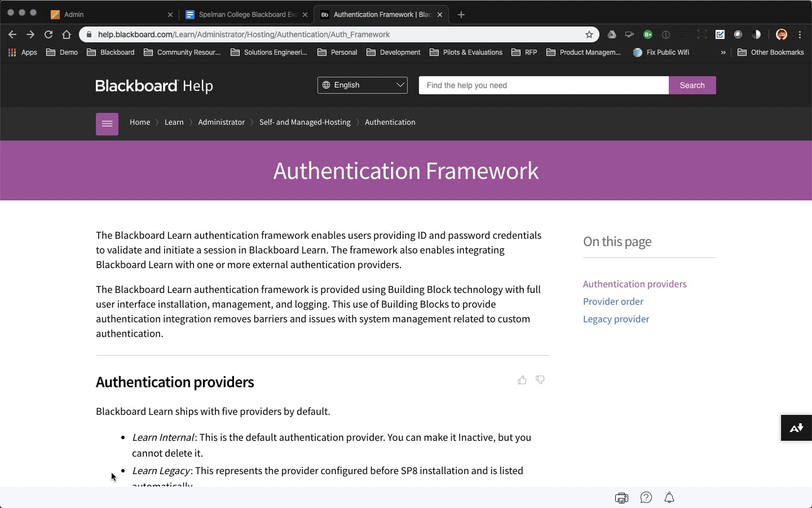
Task: Close the Authentication Framework tab
Action: [x=440, y=15]
